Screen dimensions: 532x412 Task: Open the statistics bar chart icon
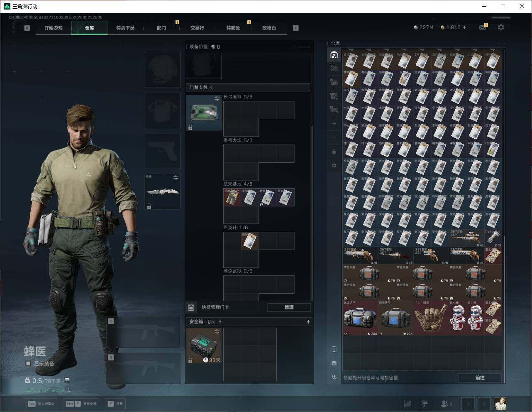(x=408, y=404)
